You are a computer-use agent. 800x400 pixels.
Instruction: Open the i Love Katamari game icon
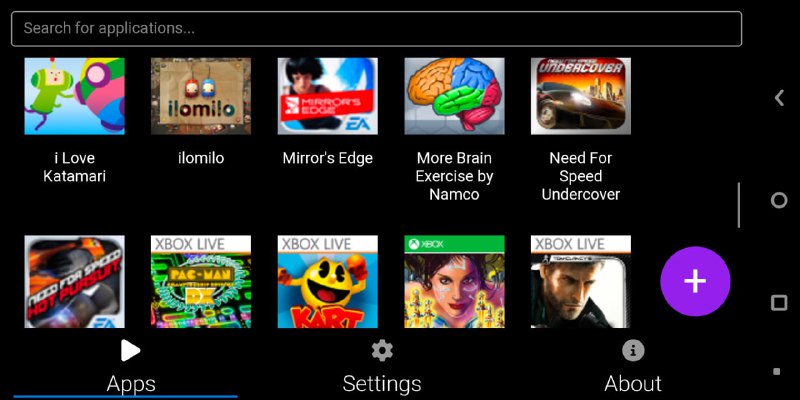(x=74, y=96)
